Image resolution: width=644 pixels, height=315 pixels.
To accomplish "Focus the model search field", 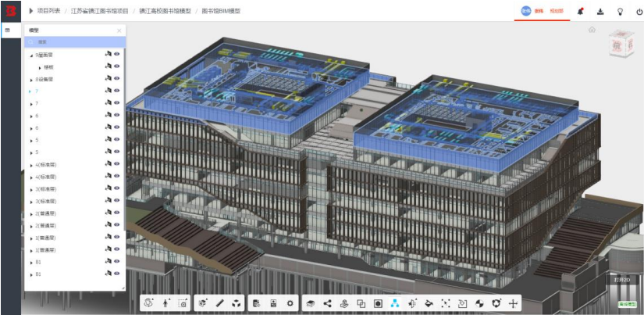I will tap(75, 42).
